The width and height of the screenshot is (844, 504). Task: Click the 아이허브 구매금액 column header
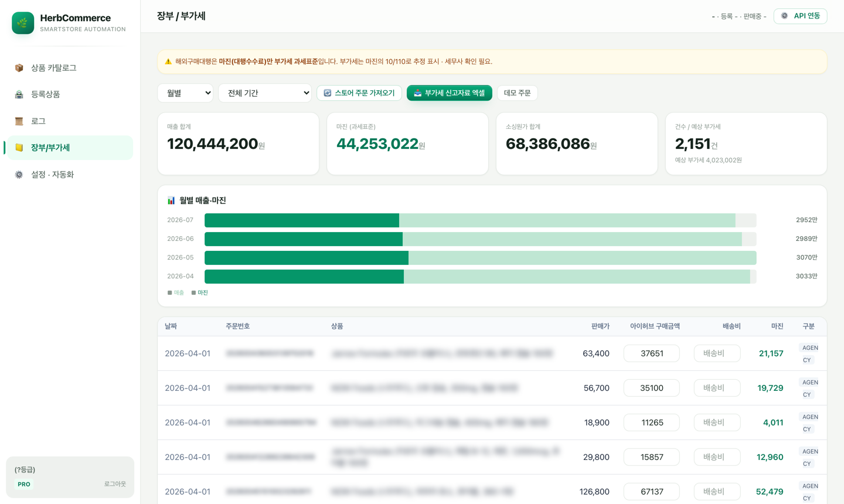(x=655, y=326)
